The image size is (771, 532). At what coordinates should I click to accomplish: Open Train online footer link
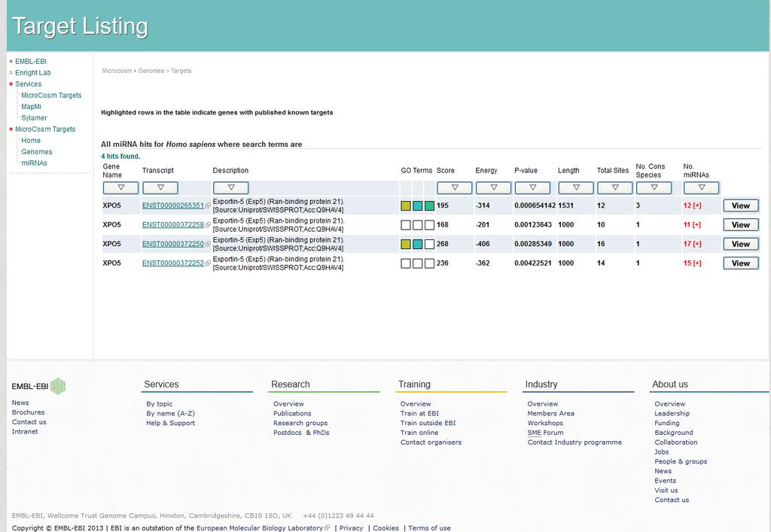coord(419,433)
